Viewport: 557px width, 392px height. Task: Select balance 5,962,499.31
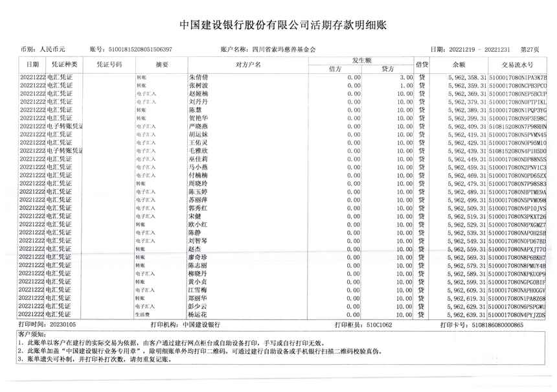coord(467,200)
